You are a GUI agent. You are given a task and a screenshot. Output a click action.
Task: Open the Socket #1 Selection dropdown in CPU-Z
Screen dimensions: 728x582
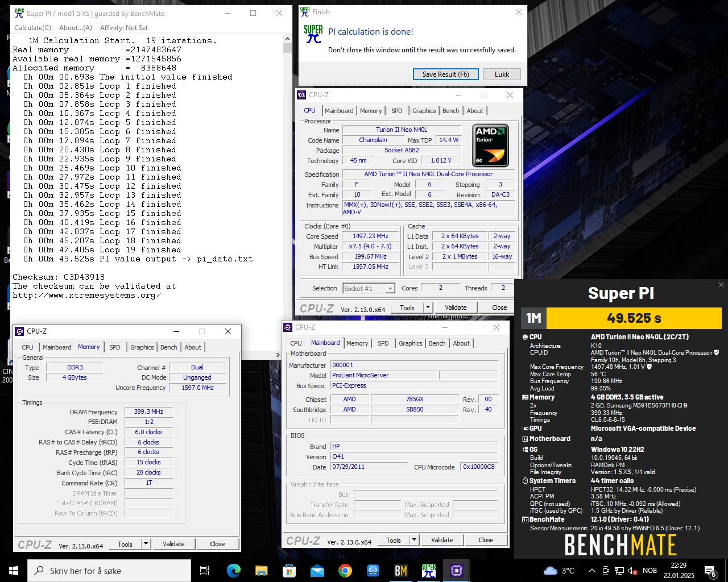390,289
